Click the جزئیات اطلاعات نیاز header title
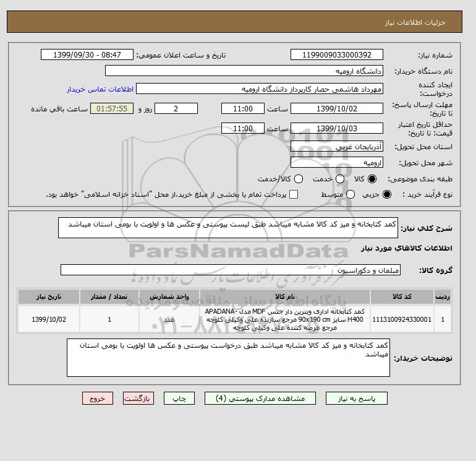The width and height of the screenshot is (476, 461). coord(415,22)
